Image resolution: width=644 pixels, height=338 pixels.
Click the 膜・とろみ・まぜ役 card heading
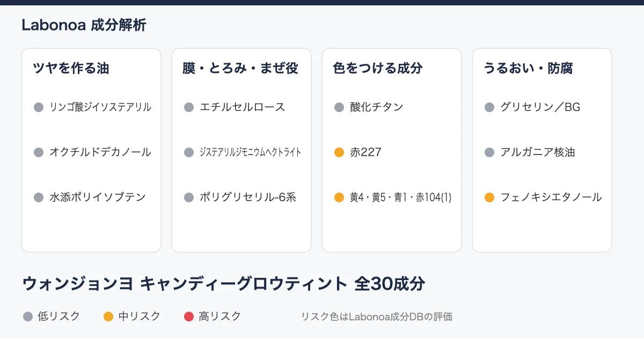point(240,68)
